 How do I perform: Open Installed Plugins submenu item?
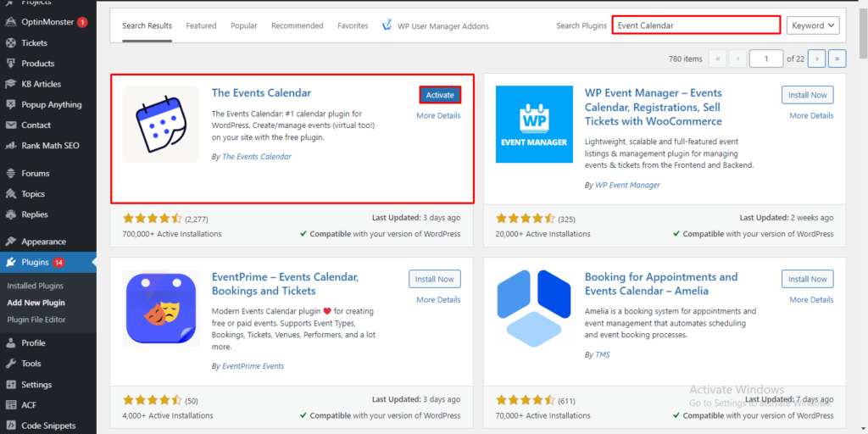(36, 286)
